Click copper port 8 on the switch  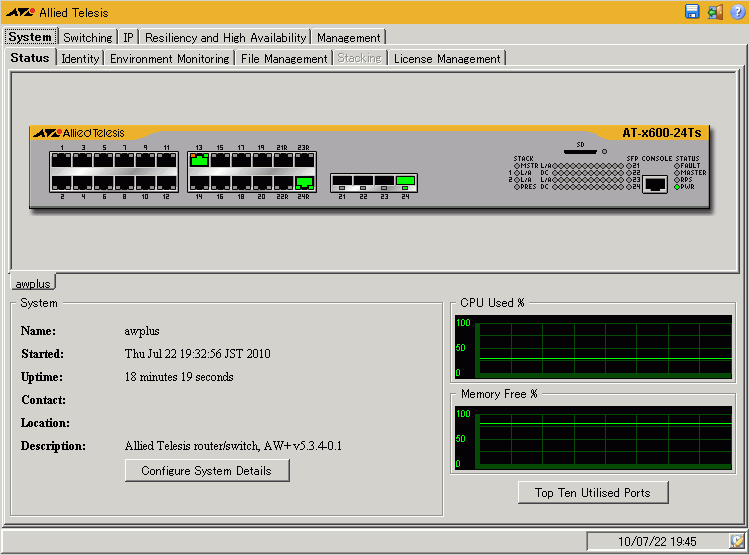pos(125,183)
